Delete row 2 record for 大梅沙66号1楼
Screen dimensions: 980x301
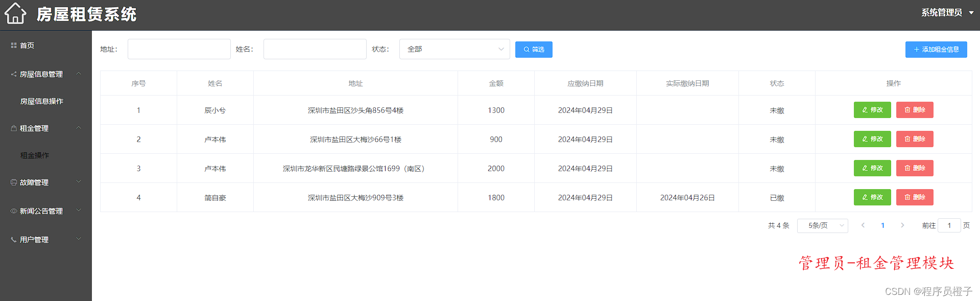tap(915, 139)
